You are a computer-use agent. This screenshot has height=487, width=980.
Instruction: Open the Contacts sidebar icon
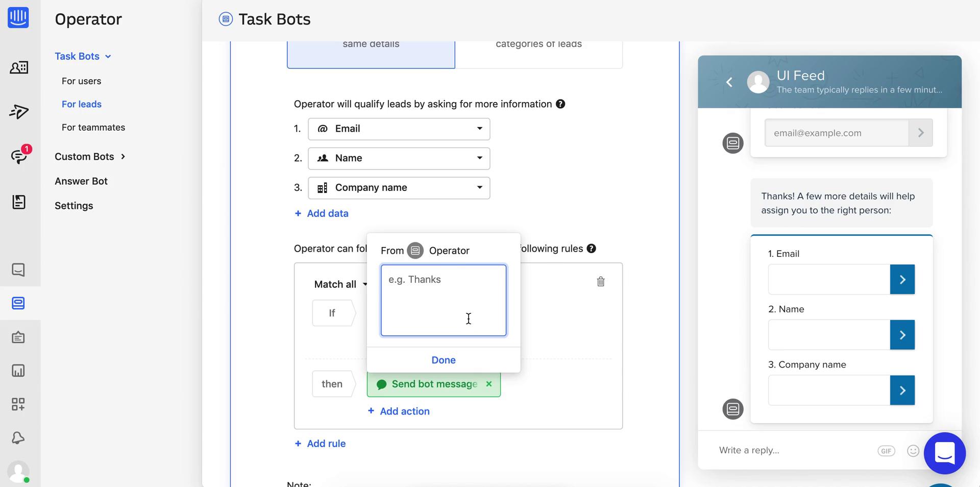click(19, 67)
